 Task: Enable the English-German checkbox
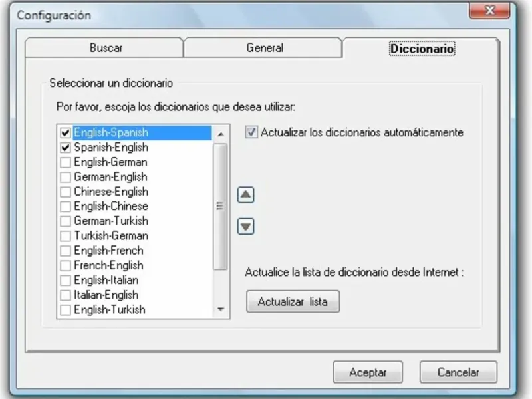(65, 162)
